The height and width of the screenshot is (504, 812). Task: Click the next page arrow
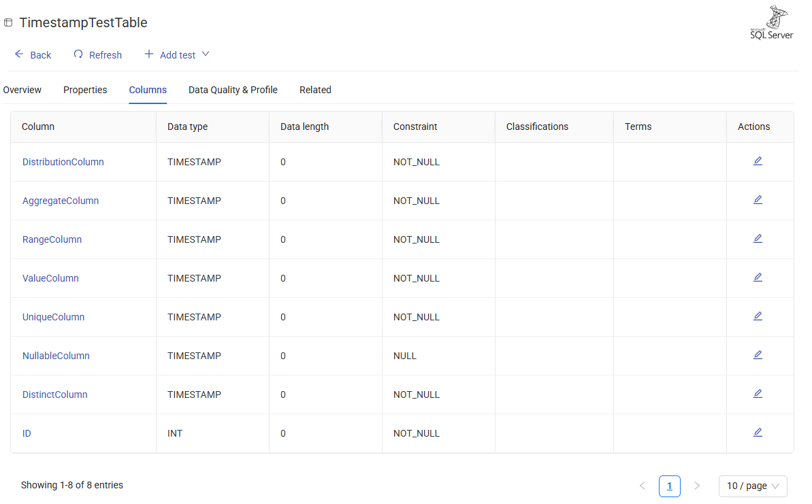[x=696, y=486]
